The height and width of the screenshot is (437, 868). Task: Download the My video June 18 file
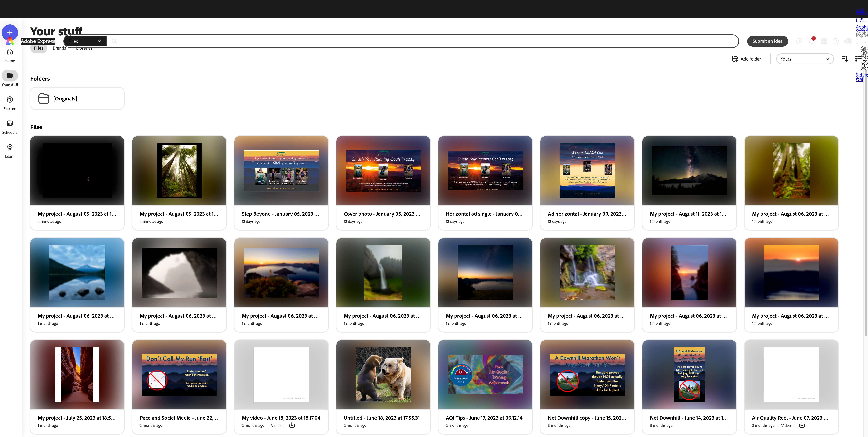click(292, 425)
